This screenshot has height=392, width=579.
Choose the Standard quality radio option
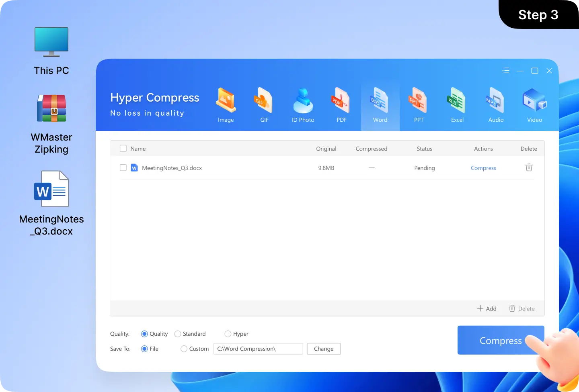click(178, 334)
